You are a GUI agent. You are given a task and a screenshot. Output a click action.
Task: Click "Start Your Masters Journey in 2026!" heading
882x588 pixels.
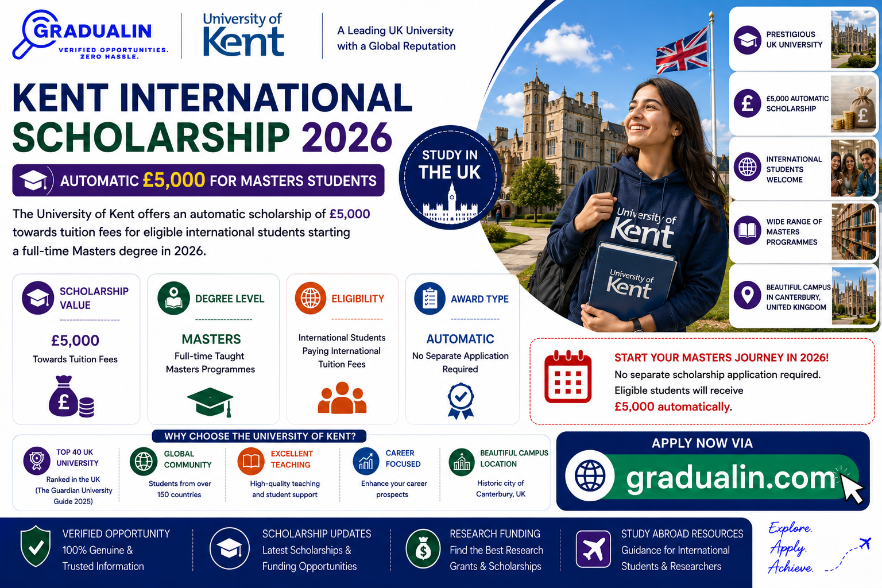click(721, 358)
